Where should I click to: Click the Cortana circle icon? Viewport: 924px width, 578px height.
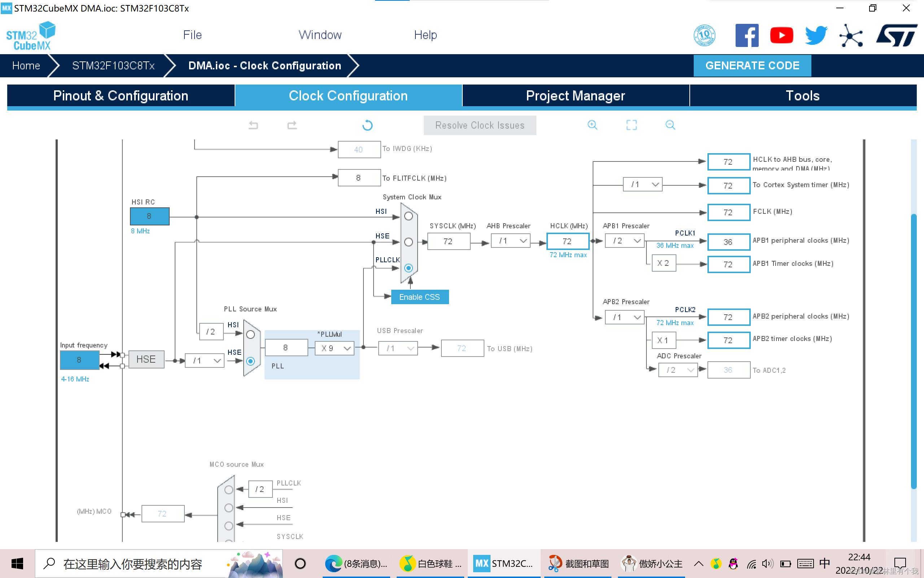[x=300, y=564]
